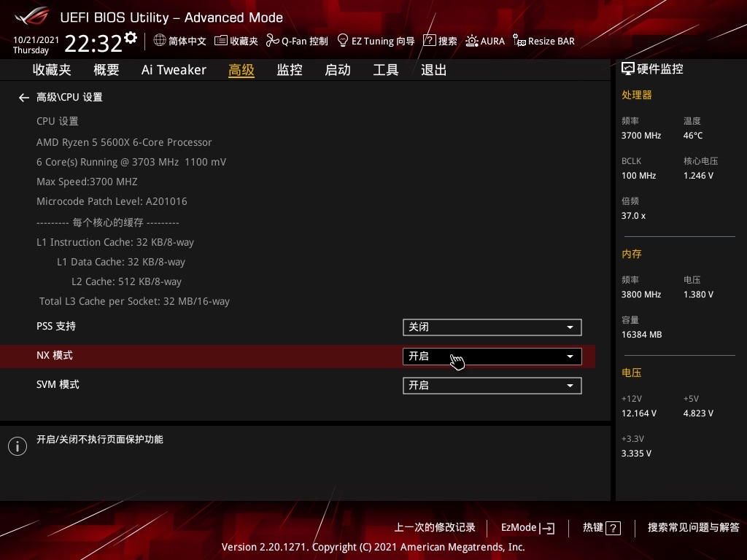The height and width of the screenshot is (560, 747).
Task: Switch to the Ai Tweaker tab
Action: 174,69
